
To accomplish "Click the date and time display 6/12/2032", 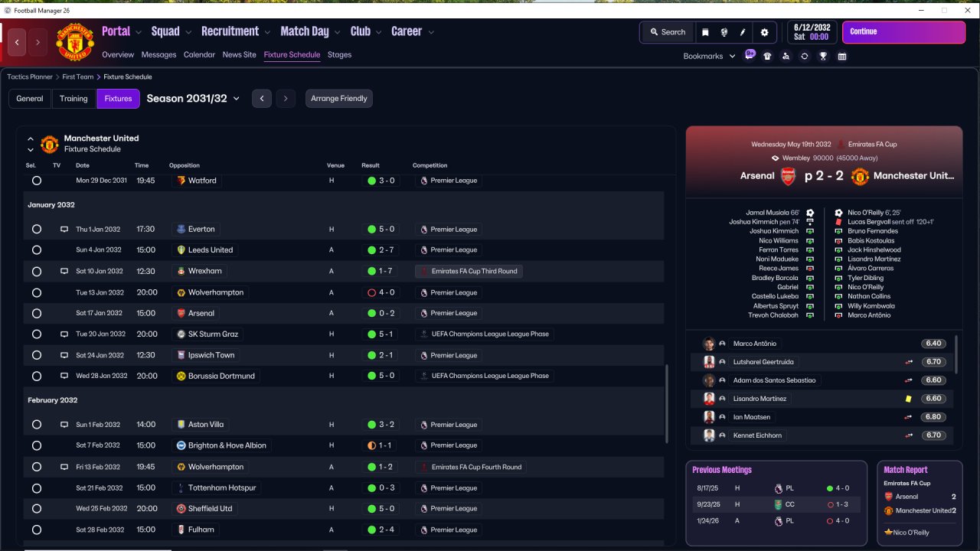I will point(812,32).
